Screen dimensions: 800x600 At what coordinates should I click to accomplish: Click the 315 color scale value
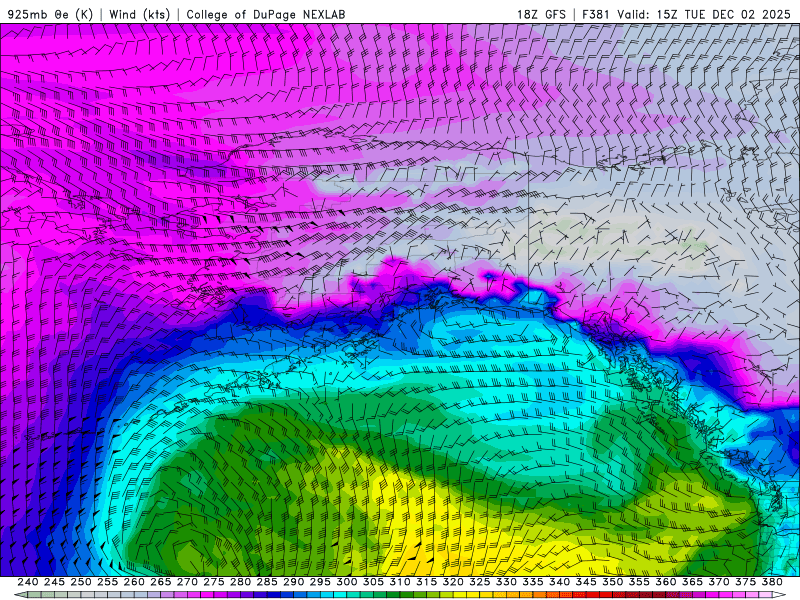coord(427,582)
